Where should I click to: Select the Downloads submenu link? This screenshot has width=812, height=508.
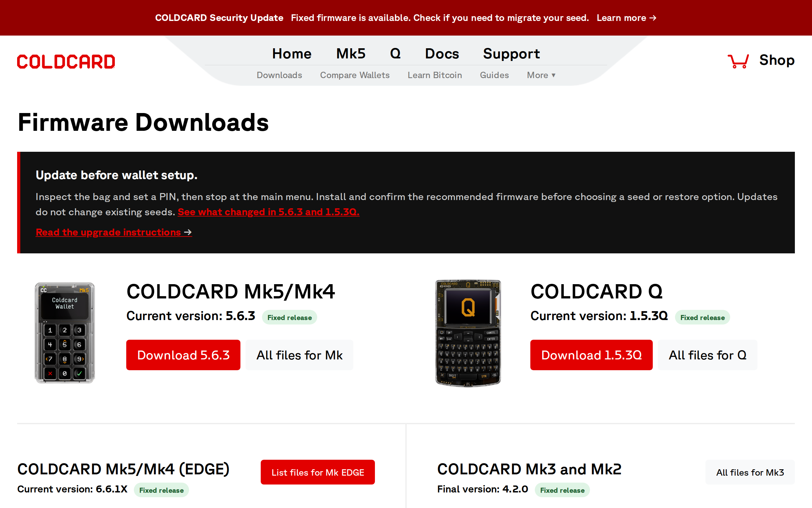coord(279,75)
